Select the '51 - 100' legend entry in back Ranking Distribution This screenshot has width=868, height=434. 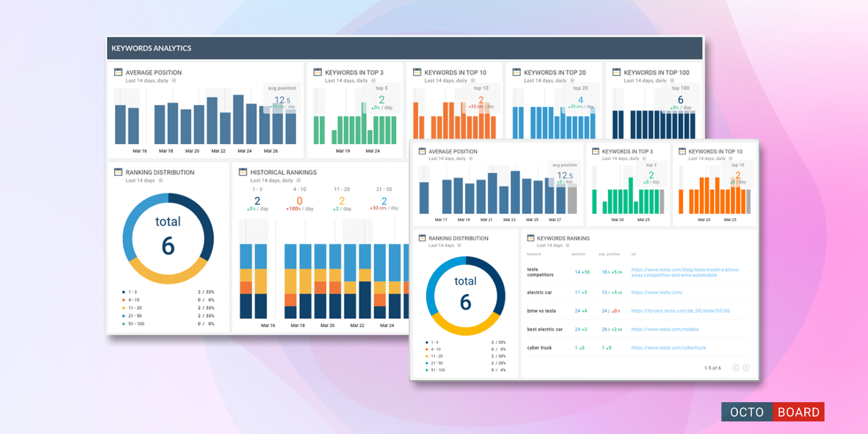pyautogui.click(x=133, y=323)
